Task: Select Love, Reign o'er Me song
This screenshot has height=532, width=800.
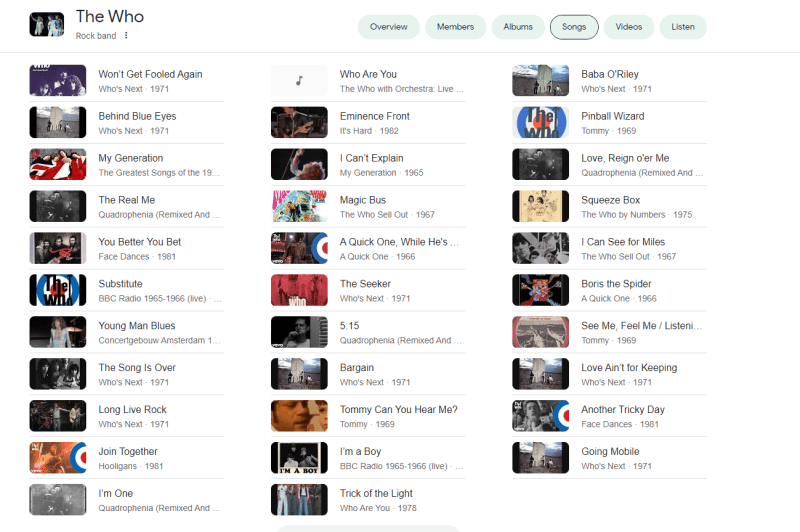Action: (625, 158)
